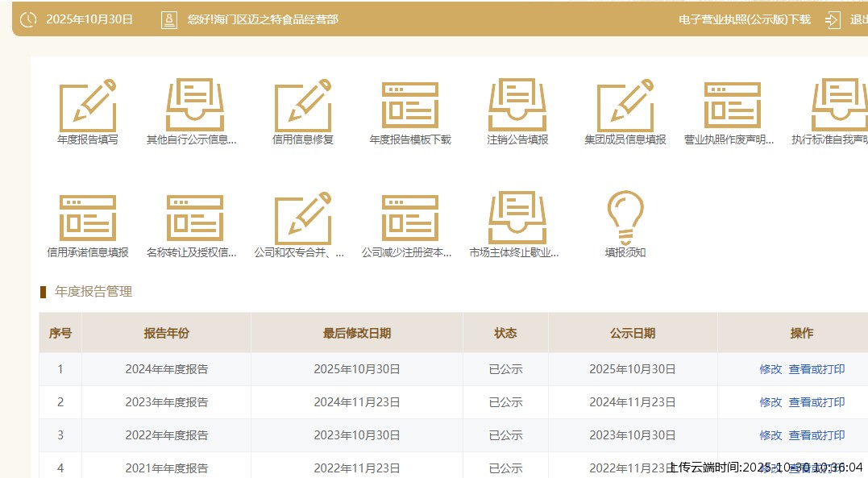
Task: Click 修改 for 2023年年度报告
Action: click(770, 402)
